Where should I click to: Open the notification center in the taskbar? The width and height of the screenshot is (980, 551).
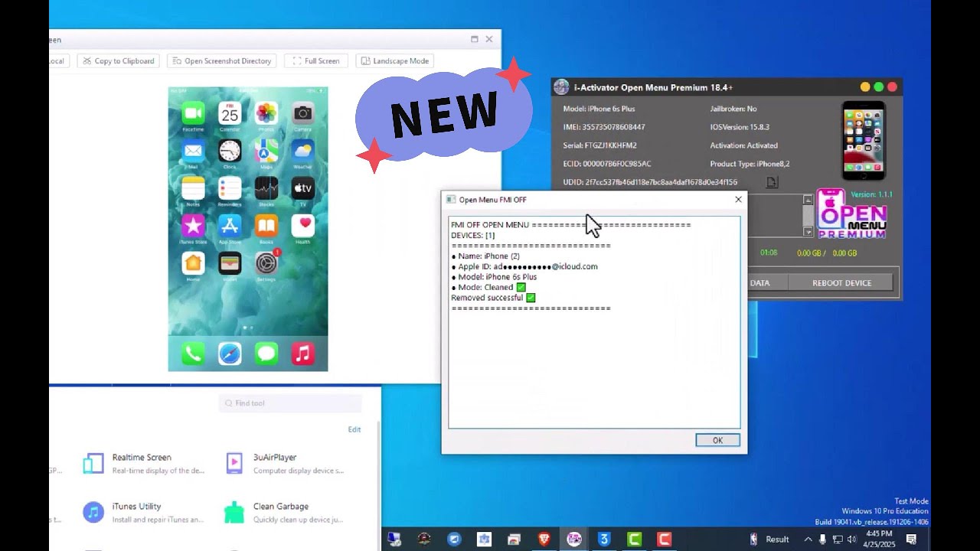(x=911, y=540)
